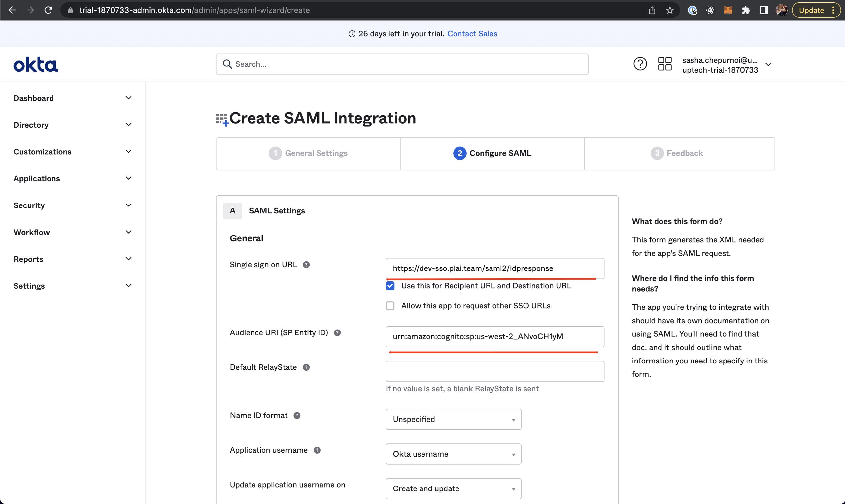Click help icon beside Name ID format
845x504 pixels.
click(297, 415)
